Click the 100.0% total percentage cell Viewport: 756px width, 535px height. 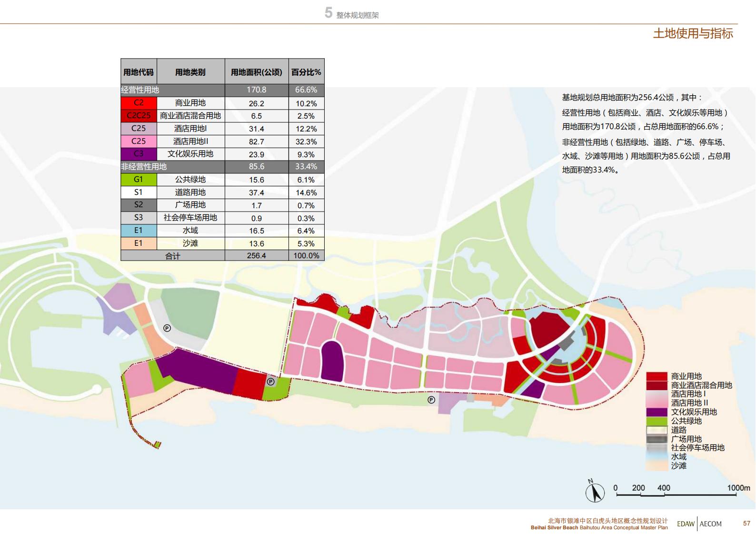pos(306,256)
